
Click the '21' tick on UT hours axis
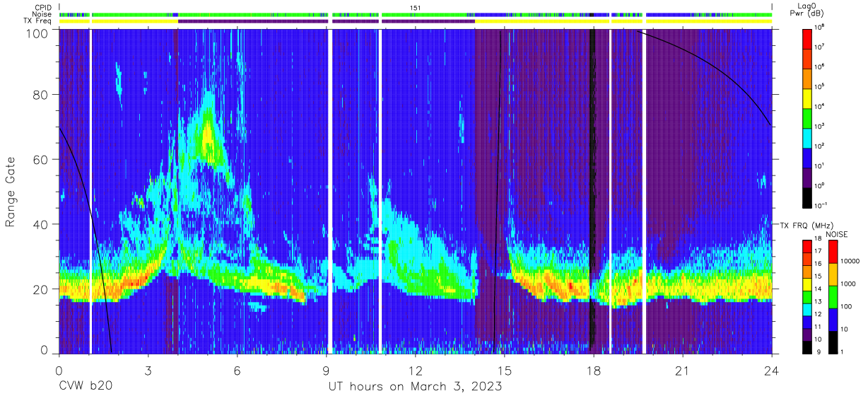click(683, 370)
